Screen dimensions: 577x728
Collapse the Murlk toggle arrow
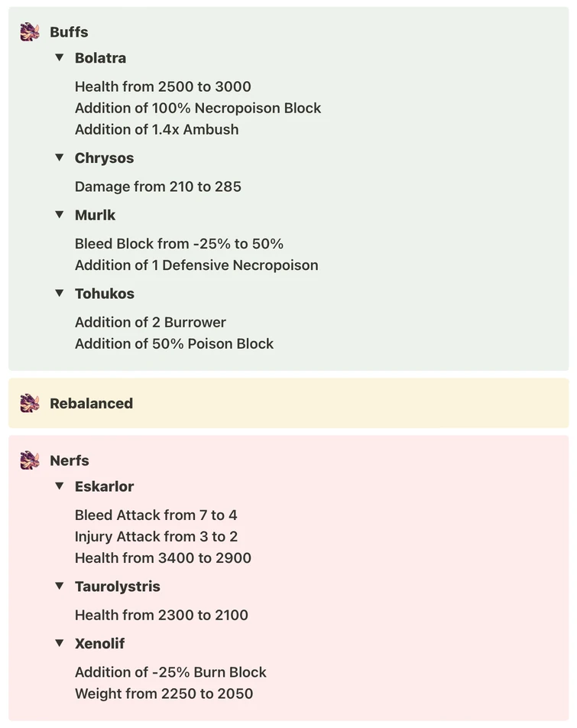(x=60, y=215)
